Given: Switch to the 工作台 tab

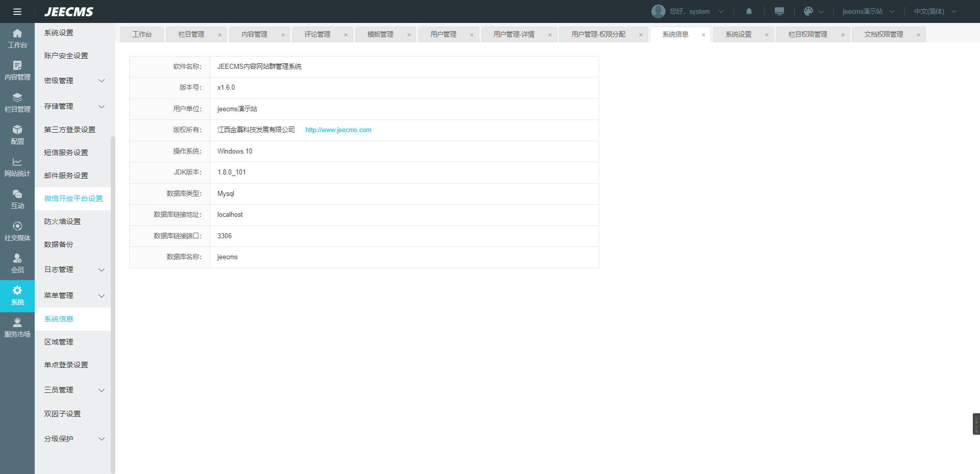Looking at the screenshot, I should [x=142, y=34].
